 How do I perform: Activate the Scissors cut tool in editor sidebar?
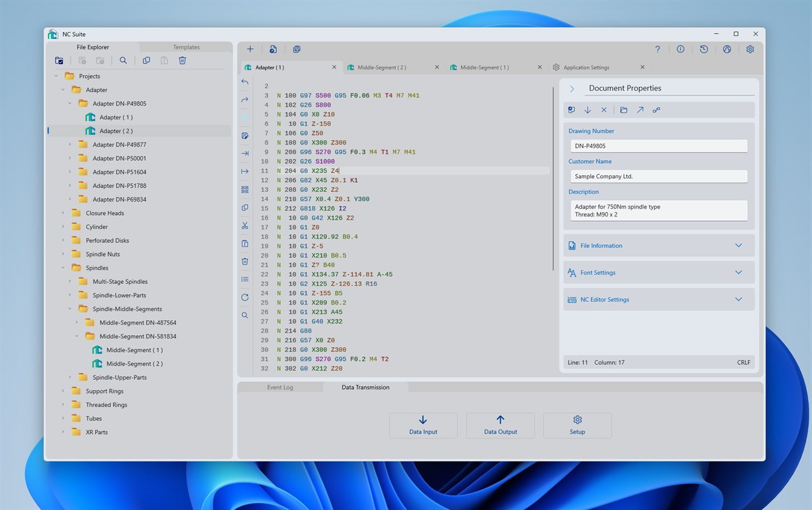[x=245, y=226]
